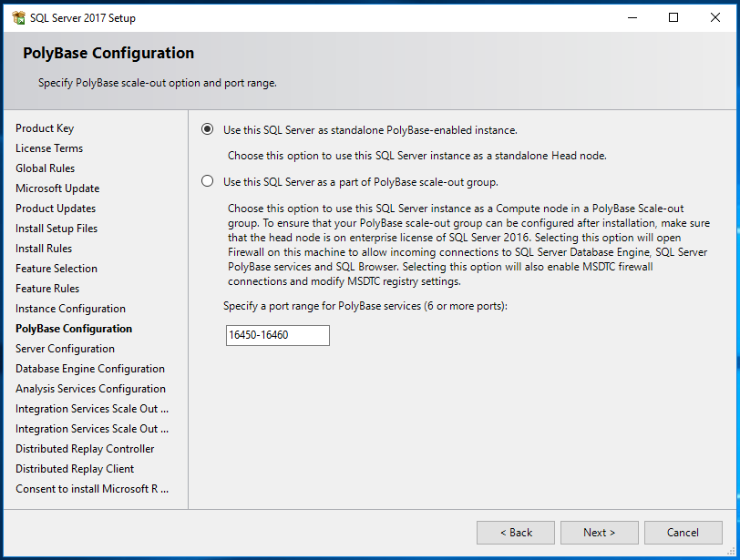Open the Product Key step in sidebar
740x560 pixels.
tap(45, 128)
